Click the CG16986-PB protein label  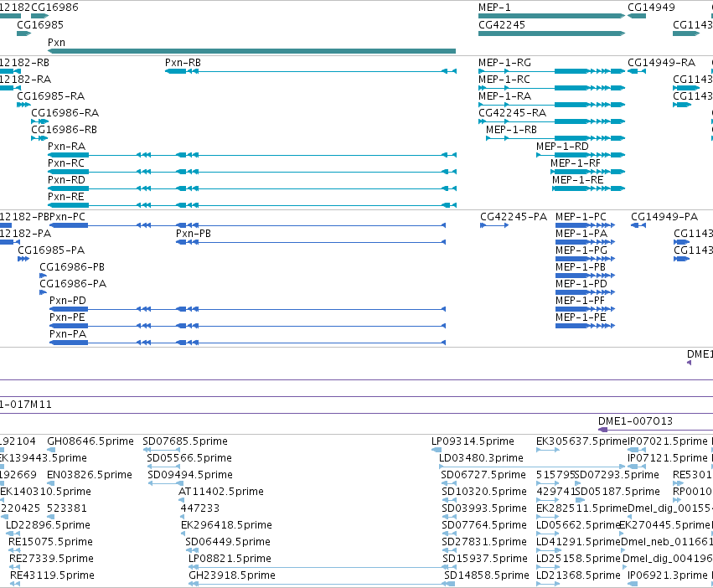pos(72,267)
